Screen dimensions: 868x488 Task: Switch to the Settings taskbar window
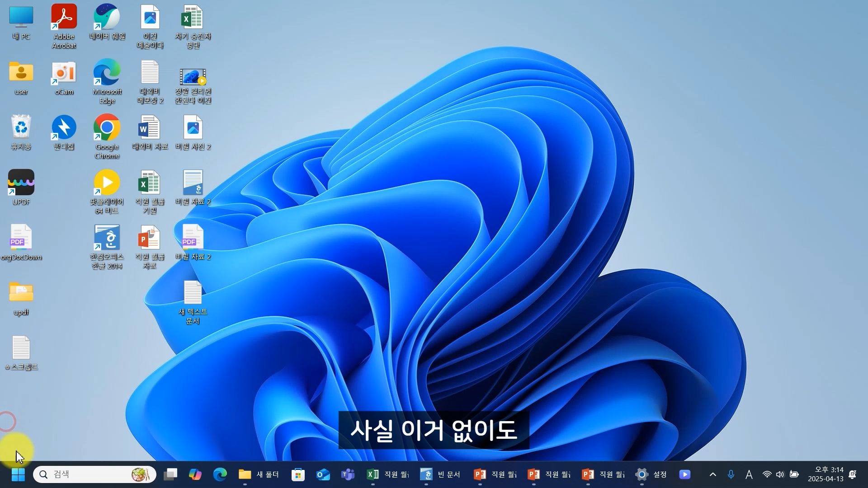pos(651,474)
